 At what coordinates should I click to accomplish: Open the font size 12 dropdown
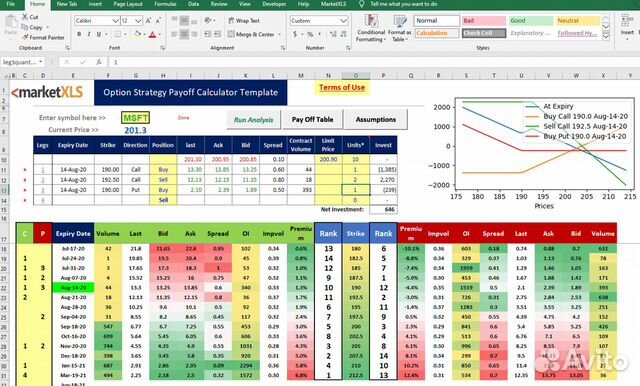(x=138, y=20)
